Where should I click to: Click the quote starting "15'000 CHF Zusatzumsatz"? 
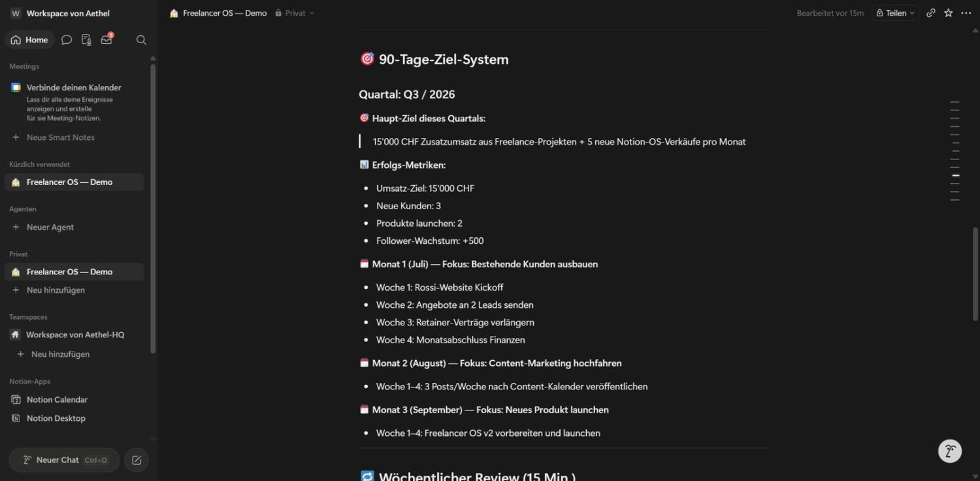pyautogui.click(x=559, y=142)
